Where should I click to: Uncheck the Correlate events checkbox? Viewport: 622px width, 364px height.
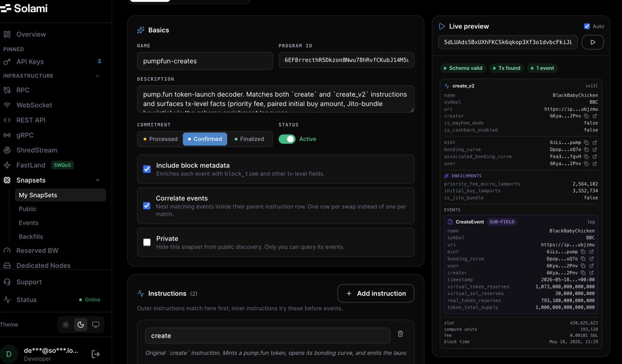pyautogui.click(x=147, y=206)
